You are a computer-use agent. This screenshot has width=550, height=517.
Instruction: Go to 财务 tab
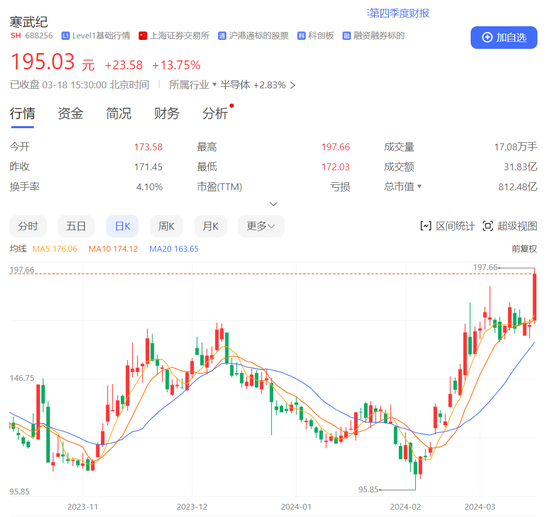coord(167,114)
